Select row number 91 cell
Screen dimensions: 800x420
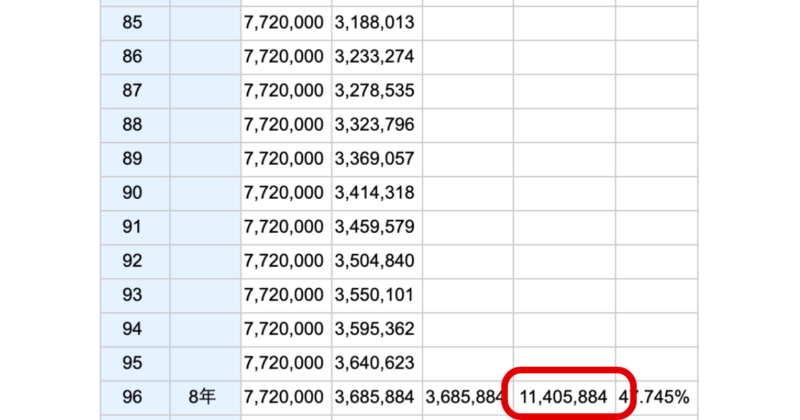tap(132, 226)
